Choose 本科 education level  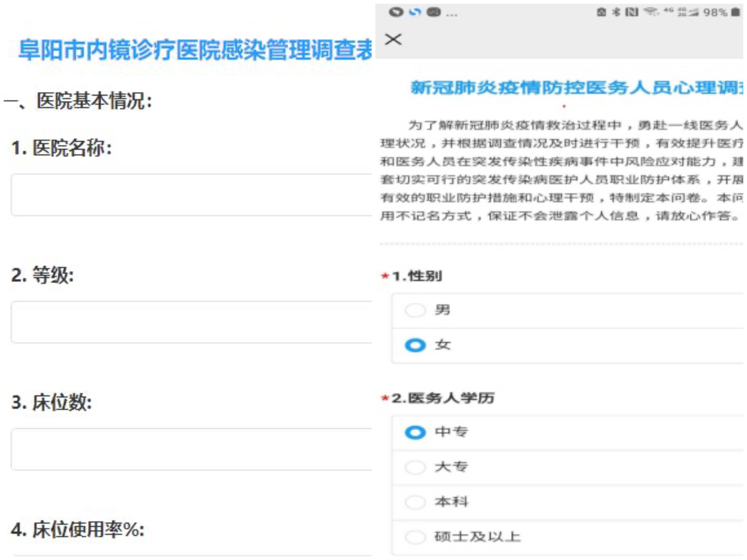(x=415, y=502)
